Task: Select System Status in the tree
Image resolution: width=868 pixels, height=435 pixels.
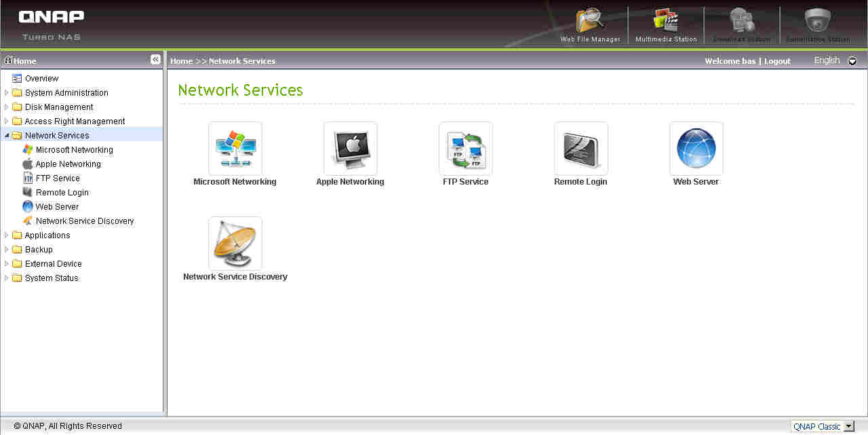Action: [52, 278]
